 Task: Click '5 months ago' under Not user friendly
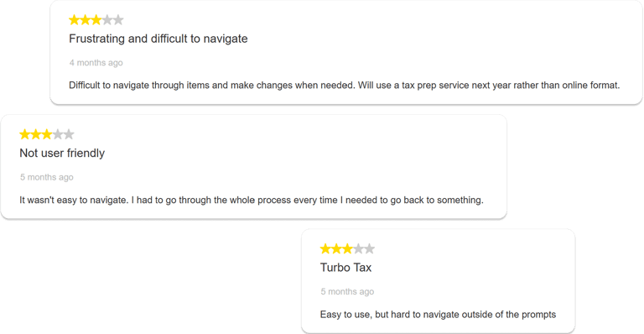pyautogui.click(x=47, y=177)
